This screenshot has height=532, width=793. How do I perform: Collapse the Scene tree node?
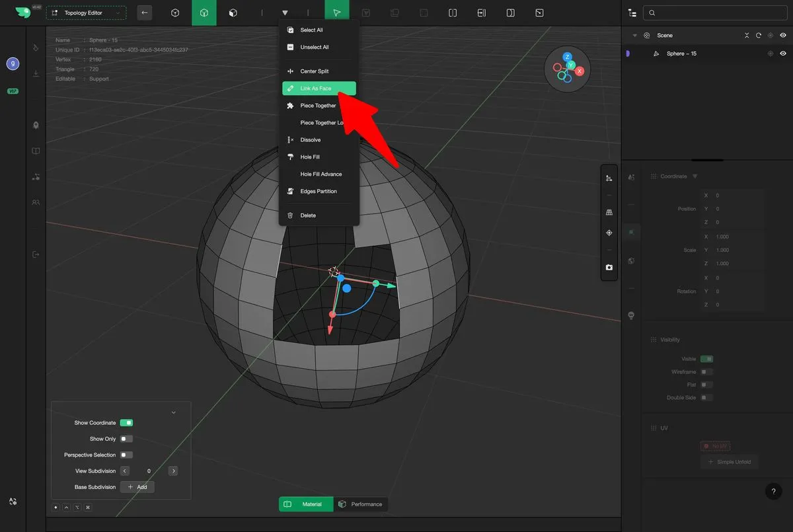(x=635, y=36)
